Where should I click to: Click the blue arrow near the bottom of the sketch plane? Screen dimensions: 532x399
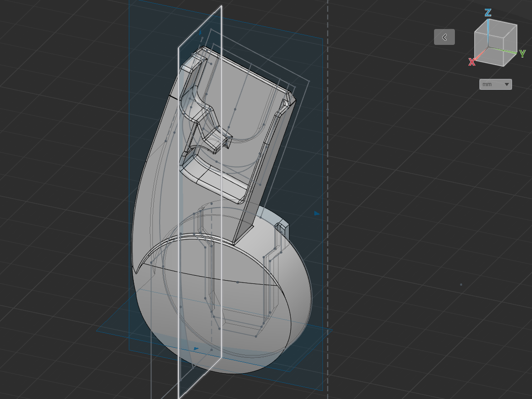pyautogui.click(x=195, y=349)
